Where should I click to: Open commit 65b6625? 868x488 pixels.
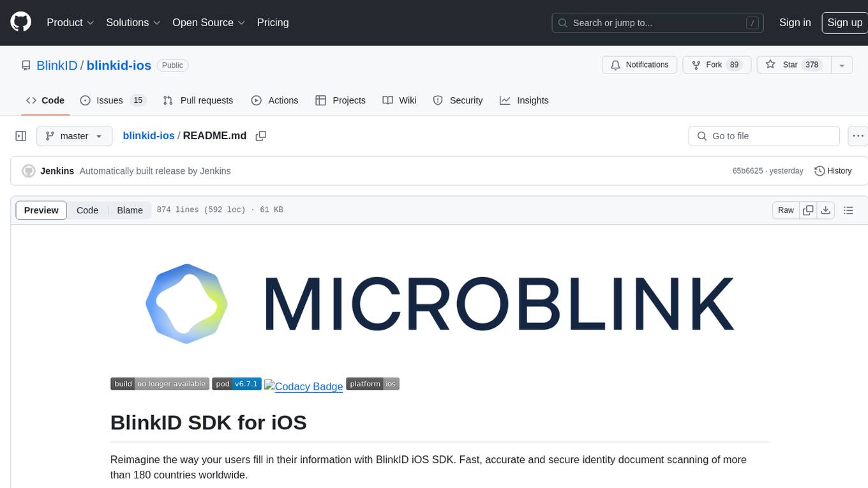(x=747, y=171)
